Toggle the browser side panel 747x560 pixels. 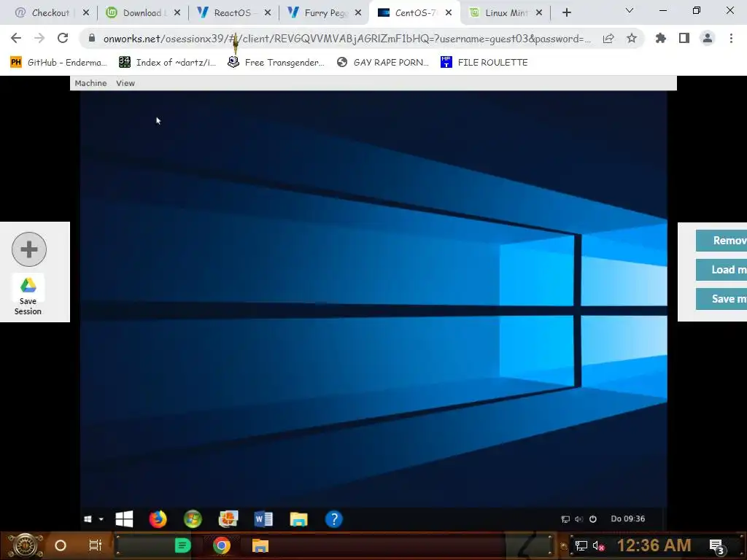coord(684,38)
